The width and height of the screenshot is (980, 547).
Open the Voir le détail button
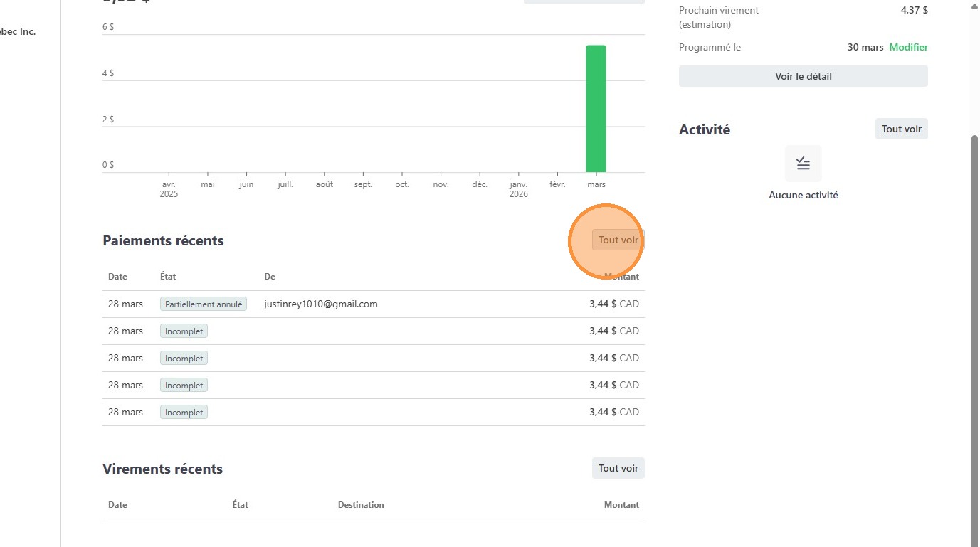803,76
